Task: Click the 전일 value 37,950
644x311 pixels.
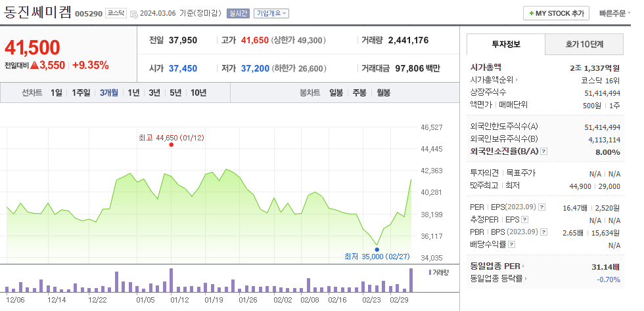Action: click(183, 40)
